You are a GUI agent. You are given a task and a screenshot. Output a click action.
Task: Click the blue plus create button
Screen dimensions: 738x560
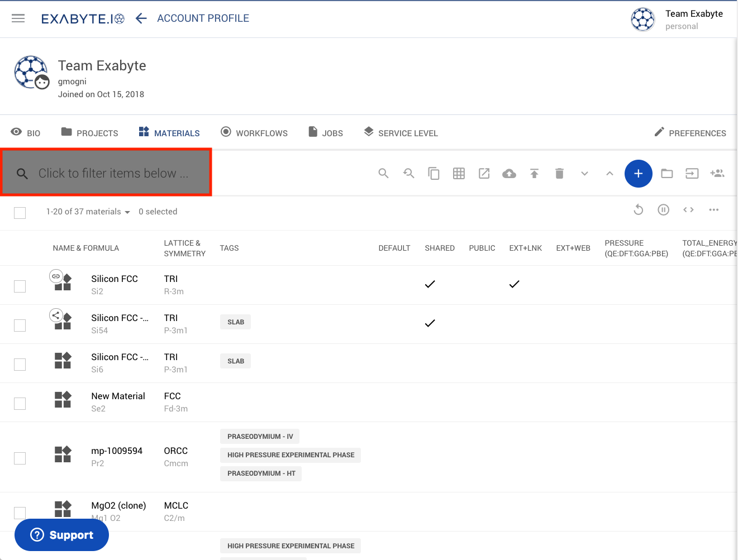point(638,174)
